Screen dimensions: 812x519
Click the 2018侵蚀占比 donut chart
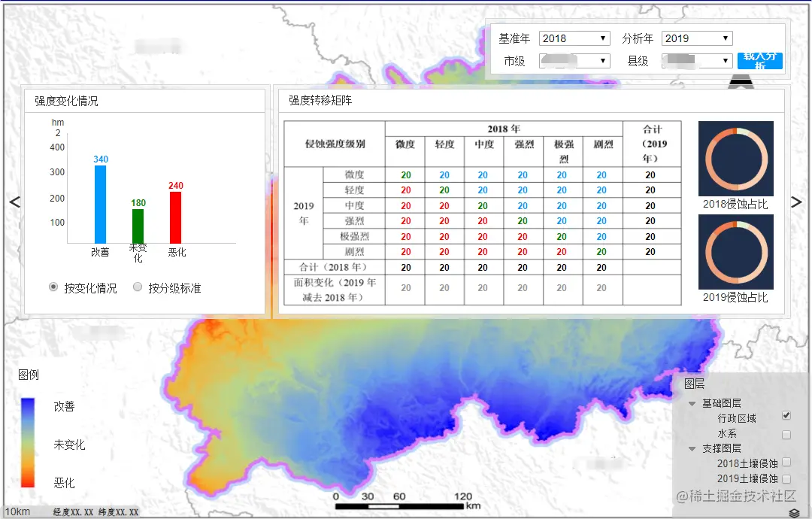[736, 159]
